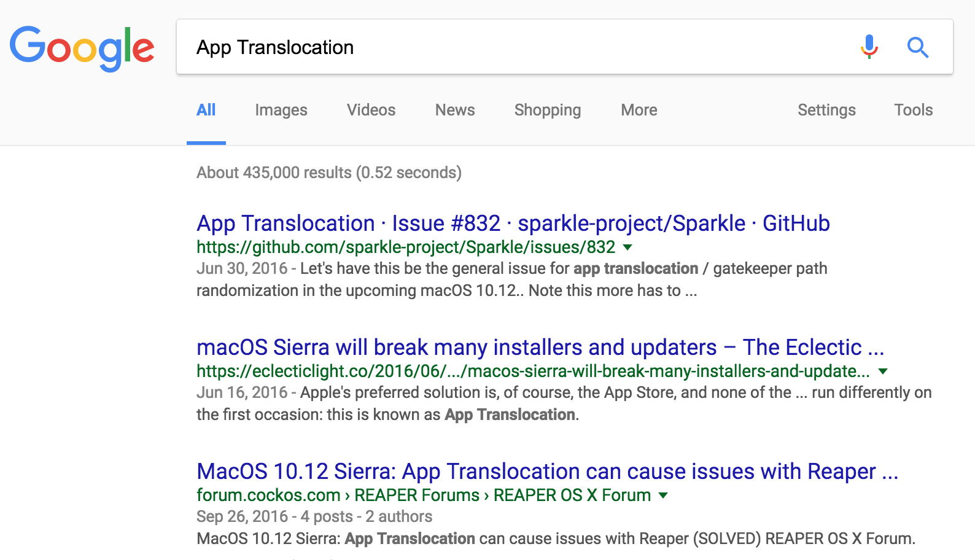Viewport: 975px width, 560px height.
Task: Activate voice search microphone icon
Action: 869,47
